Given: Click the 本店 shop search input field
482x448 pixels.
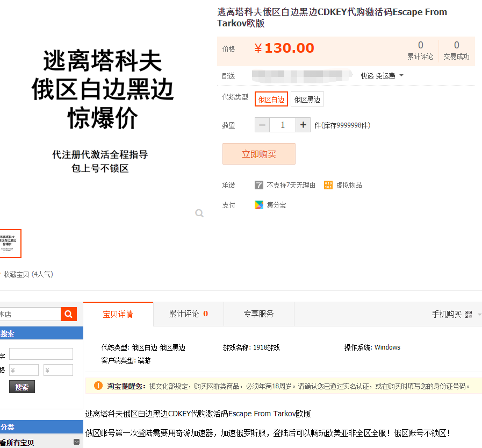Looking at the screenshot, I should (30, 314).
